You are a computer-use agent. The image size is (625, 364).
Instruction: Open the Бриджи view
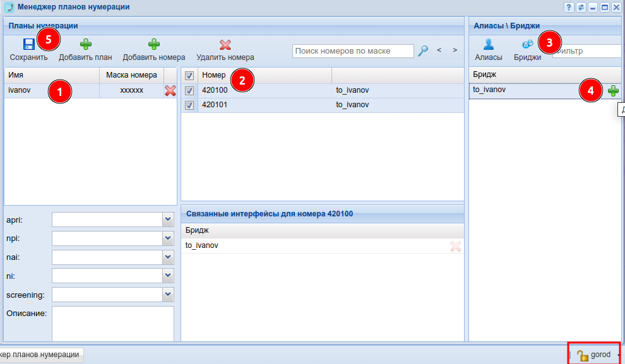pyautogui.click(x=527, y=50)
